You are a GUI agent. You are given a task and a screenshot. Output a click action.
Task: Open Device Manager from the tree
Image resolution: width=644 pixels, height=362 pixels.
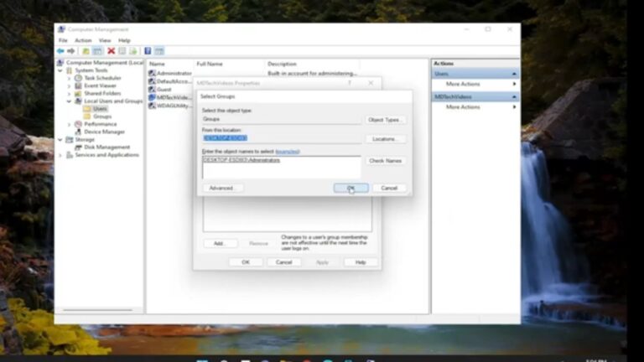click(x=104, y=132)
